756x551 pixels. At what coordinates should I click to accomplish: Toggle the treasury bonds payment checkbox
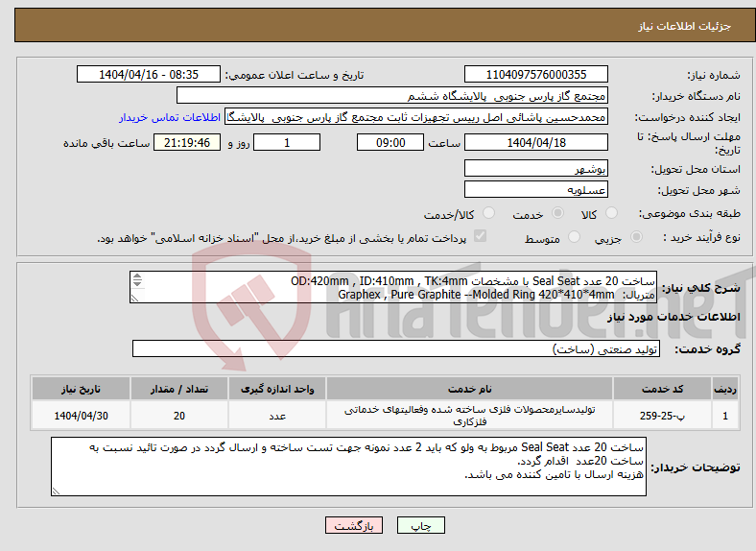click(481, 236)
